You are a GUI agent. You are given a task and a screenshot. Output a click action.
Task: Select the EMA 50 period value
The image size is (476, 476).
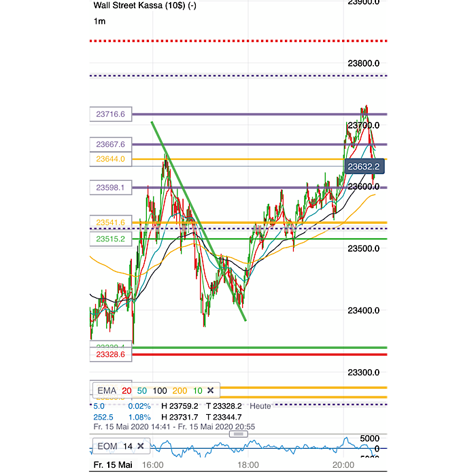click(x=141, y=391)
